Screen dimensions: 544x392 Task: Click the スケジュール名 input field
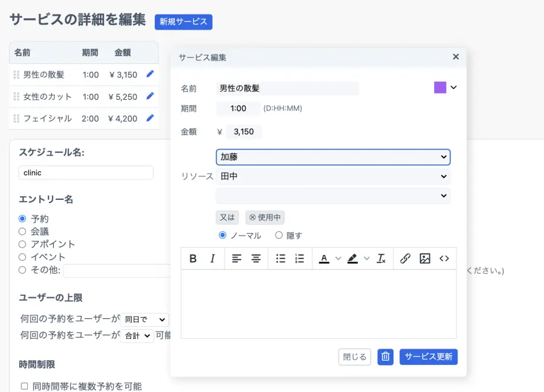86,173
